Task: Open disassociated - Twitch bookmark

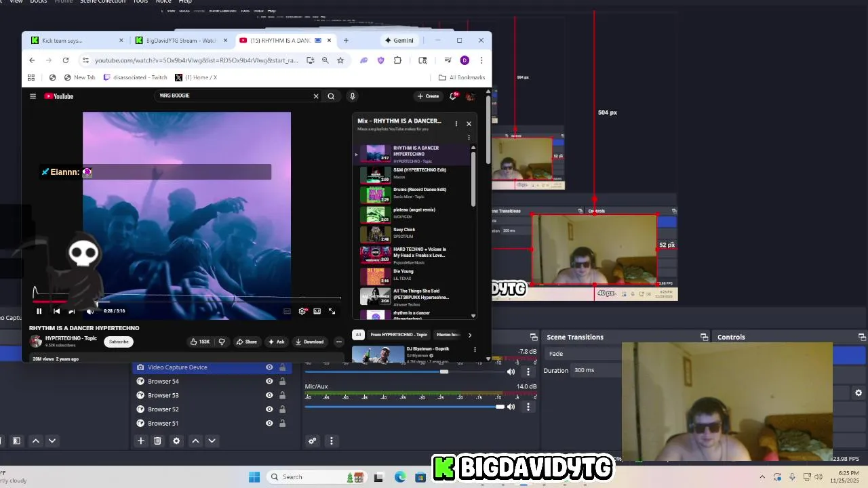Action: point(135,77)
